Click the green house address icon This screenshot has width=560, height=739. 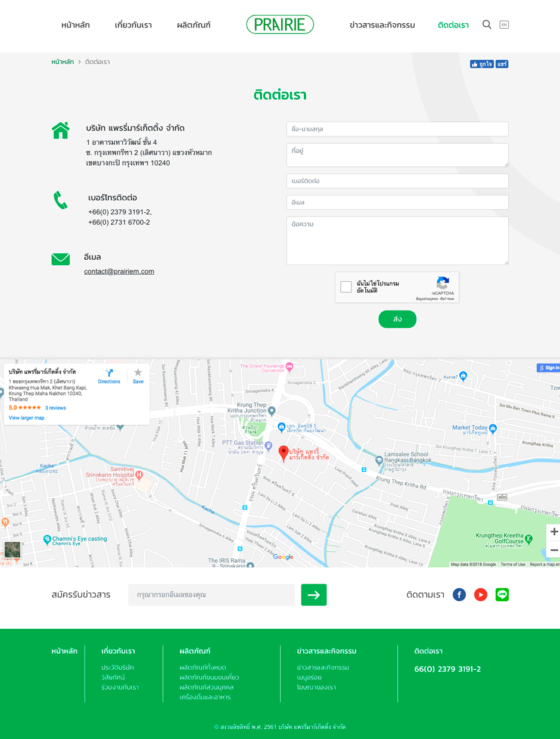click(61, 131)
